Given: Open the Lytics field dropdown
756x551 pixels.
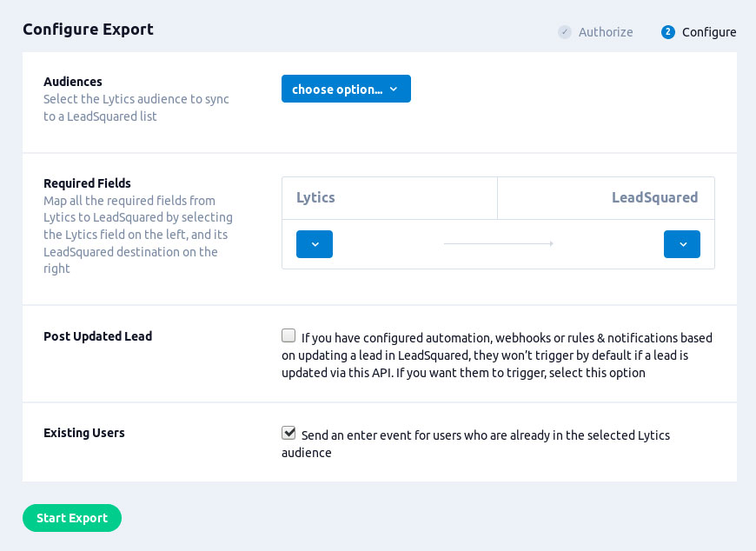Looking at the screenshot, I should (x=315, y=244).
